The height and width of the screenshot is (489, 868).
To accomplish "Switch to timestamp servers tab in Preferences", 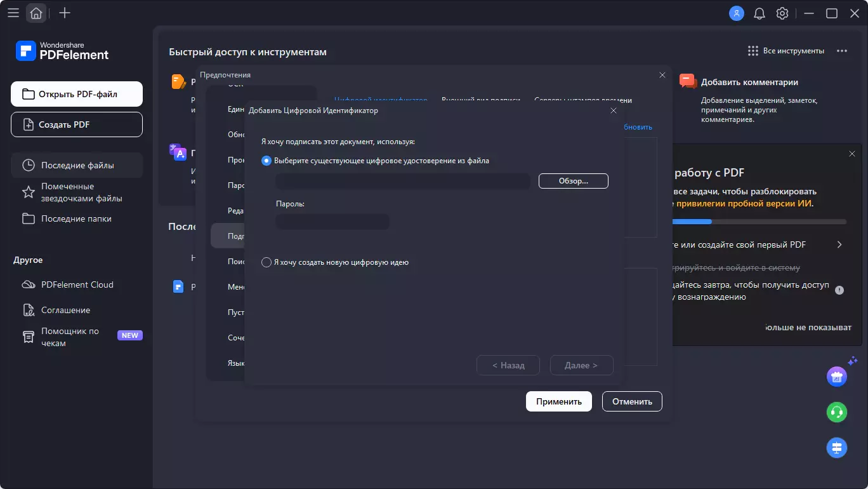I will 583,100.
